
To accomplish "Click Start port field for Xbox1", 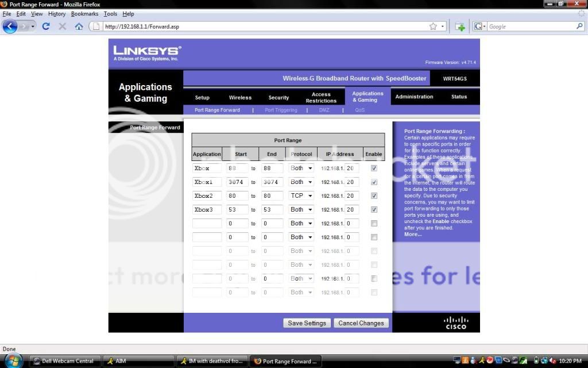I will point(237,182).
